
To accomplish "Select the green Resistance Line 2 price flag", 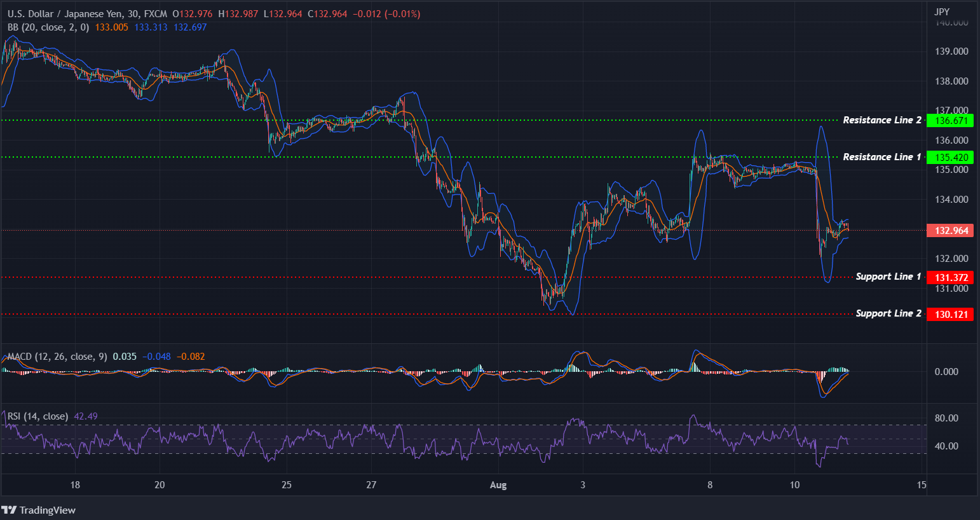I will coord(950,120).
